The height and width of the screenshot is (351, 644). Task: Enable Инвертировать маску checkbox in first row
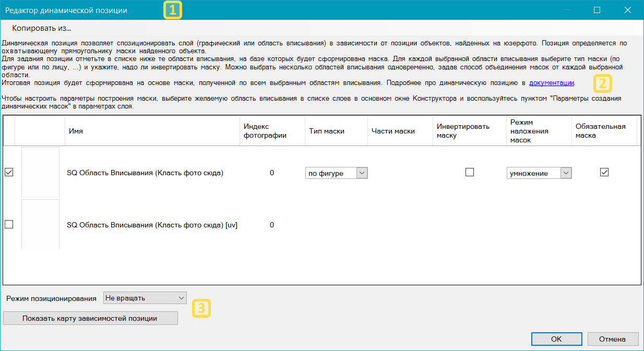click(x=470, y=172)
